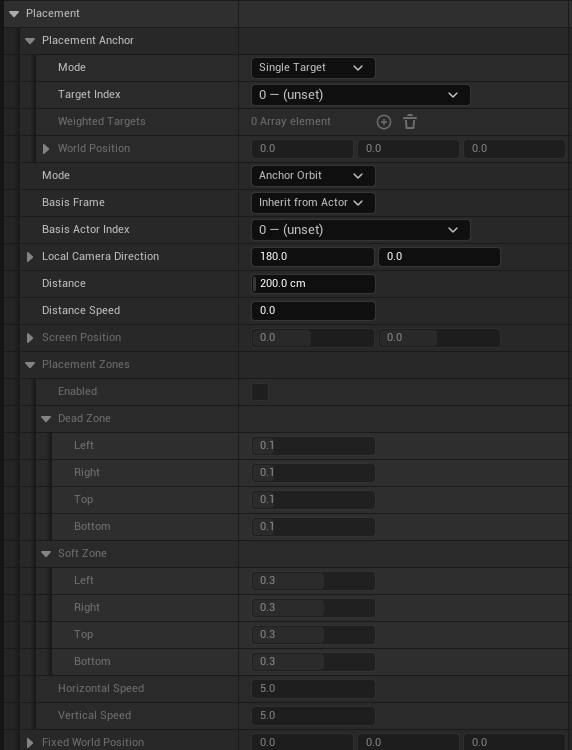Viewport: 572px width, 750px height.
Task: Toggle Placement Zones Enabled checkbox
Action: pyautogui.click(x=260, y=392)
